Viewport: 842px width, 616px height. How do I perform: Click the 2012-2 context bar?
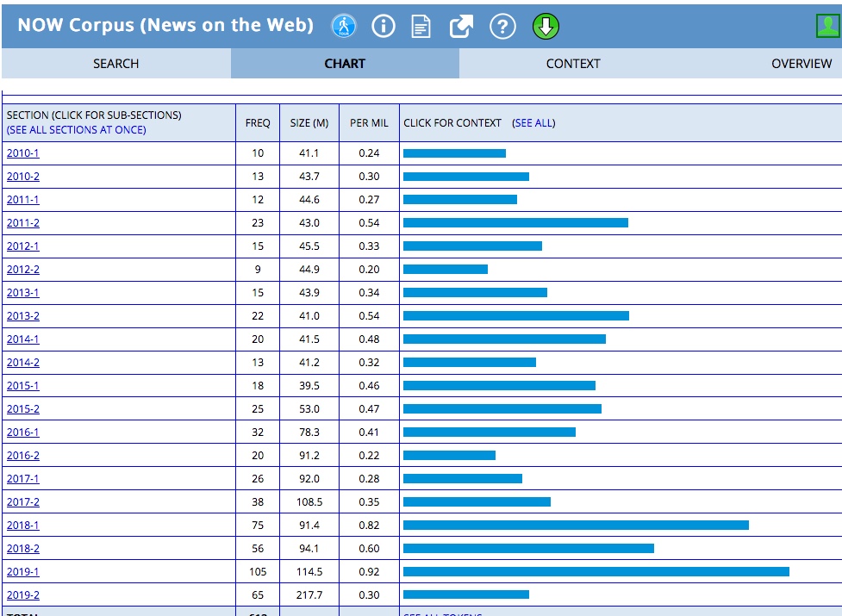click(446, 270)
